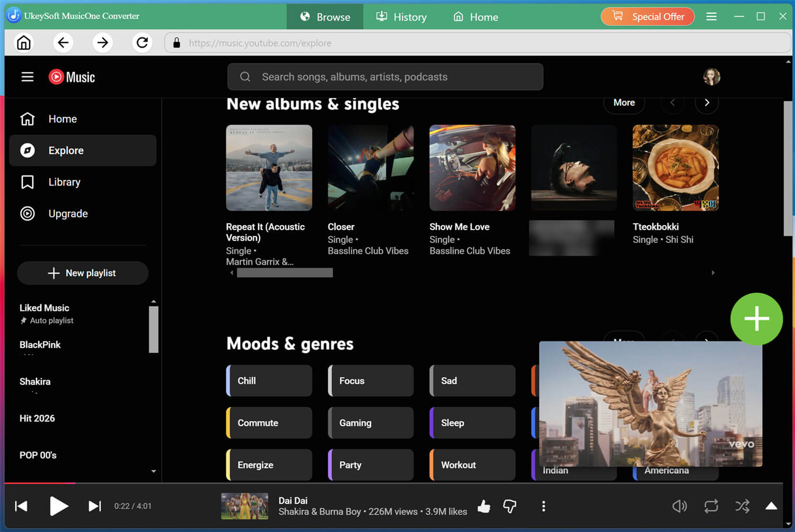Toggle shuffle playback
The width and height of the screenshot is (795, 532).
click(x=742, y=506)
